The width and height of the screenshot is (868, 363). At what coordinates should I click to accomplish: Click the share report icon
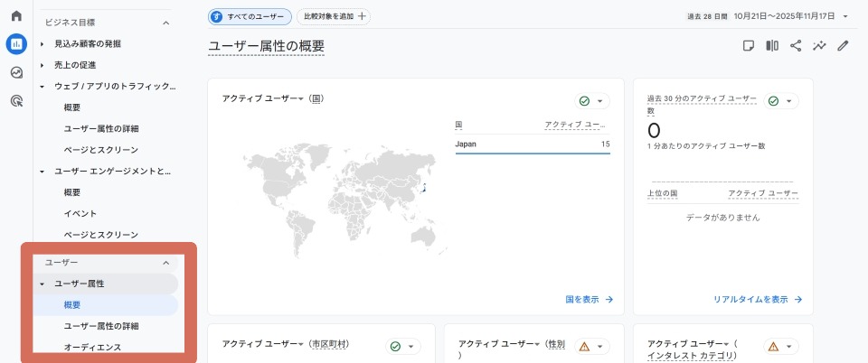pyautogui.click(x=796, y=45)
